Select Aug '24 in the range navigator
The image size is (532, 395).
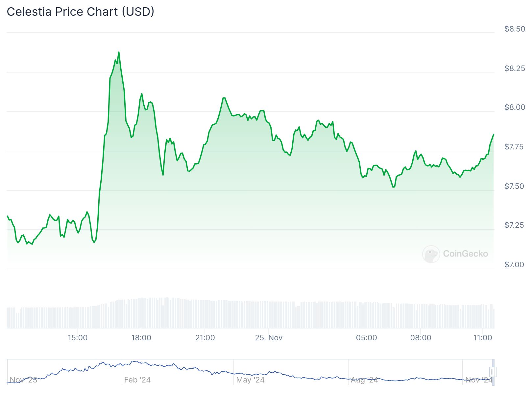click(364, 380)
